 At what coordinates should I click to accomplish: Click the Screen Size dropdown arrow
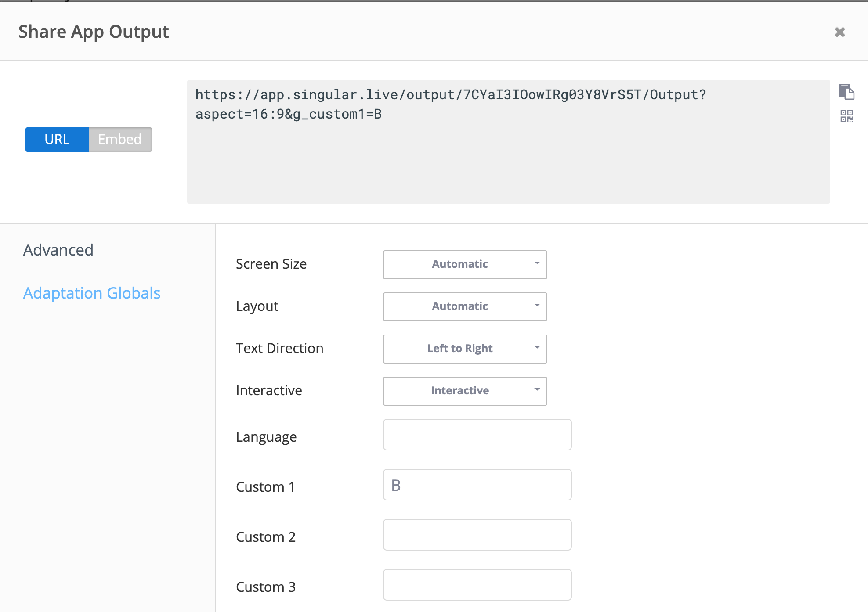tap(537, 263)
